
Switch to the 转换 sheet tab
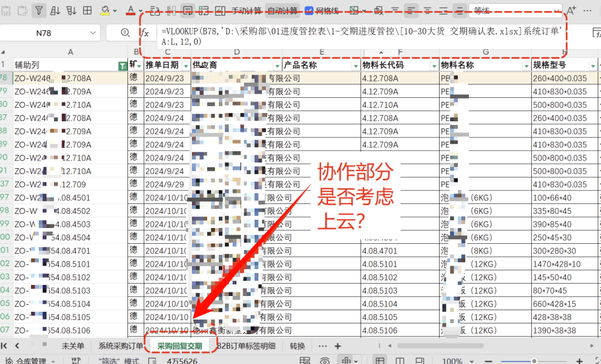pyautogui.click(x=298, y=346)
